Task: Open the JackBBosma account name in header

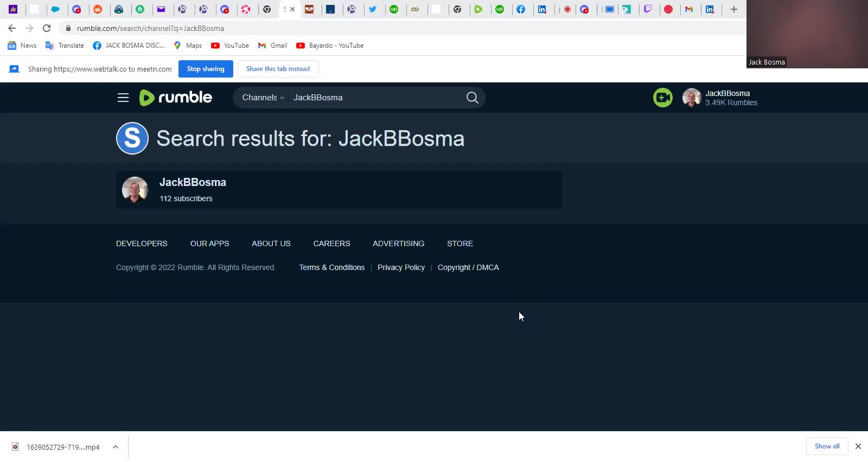Action: 727,93
